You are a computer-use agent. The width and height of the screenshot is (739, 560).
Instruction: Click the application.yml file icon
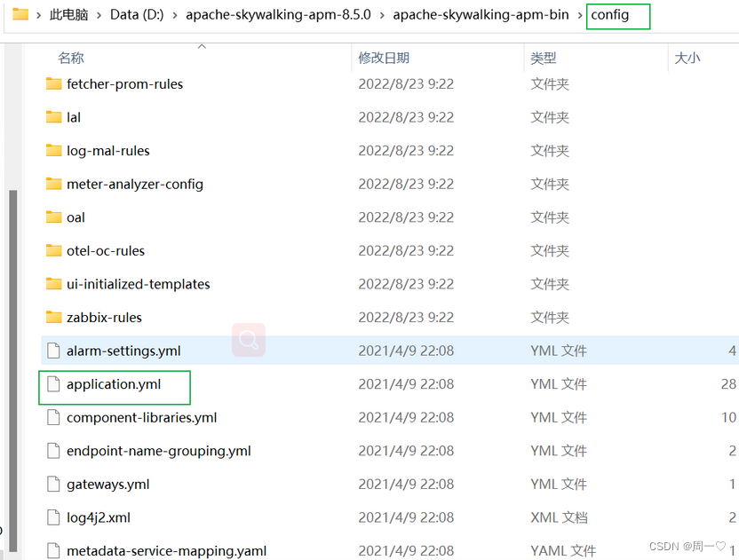[53, 384]
